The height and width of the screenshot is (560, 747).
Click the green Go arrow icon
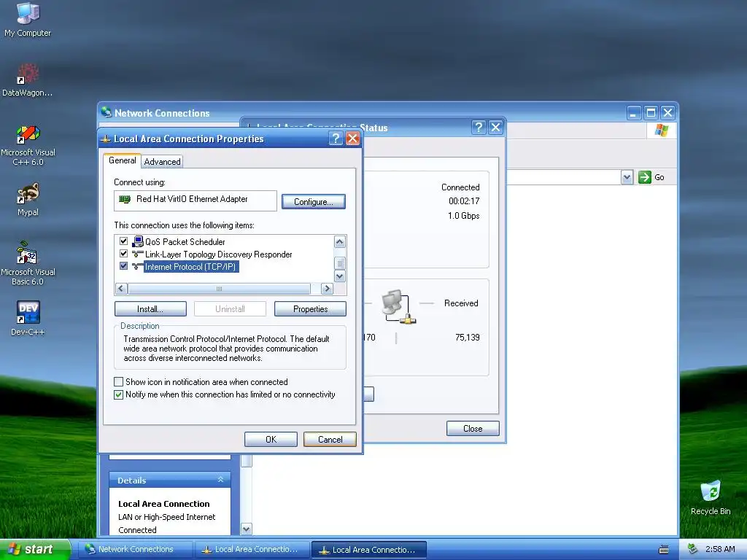point(645,177)
